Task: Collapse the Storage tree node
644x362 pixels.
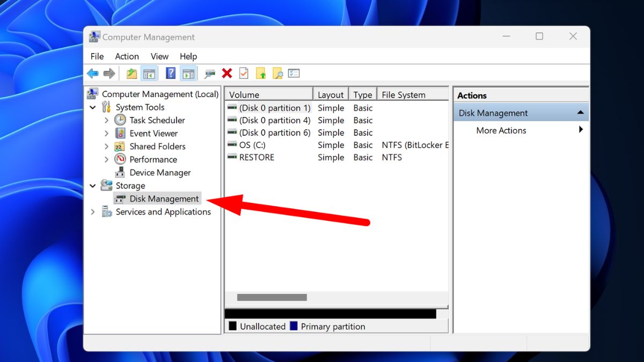Action: 93,186
